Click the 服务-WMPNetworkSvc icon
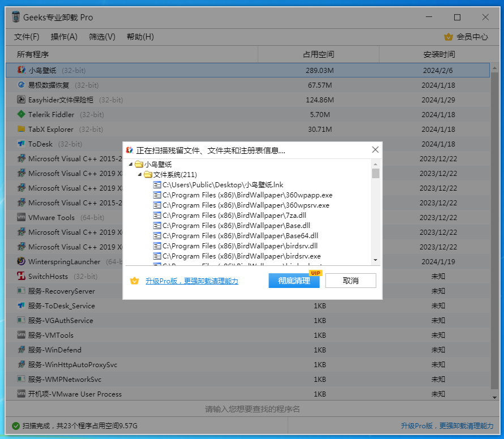The image size is (504, 439). (x=21, y=379)
